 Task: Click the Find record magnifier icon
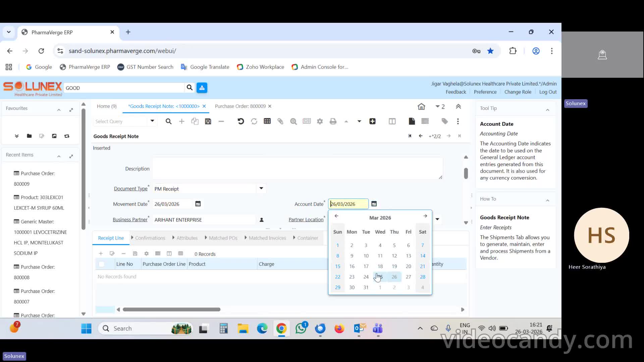click(168, 121)
